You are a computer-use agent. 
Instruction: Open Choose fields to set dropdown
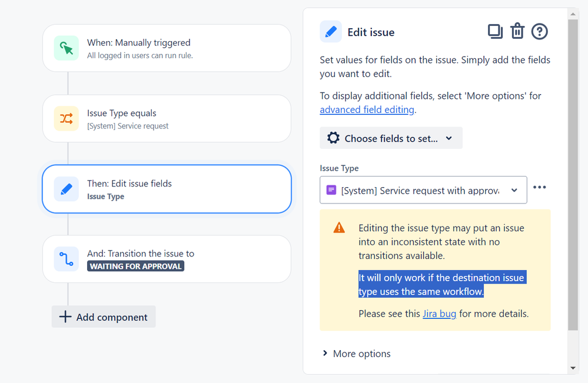coord(391,138)
